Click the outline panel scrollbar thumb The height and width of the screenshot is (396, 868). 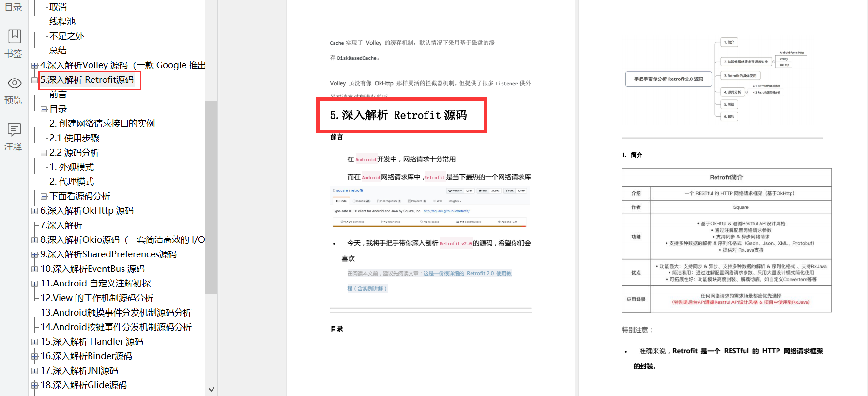[211, 197]
